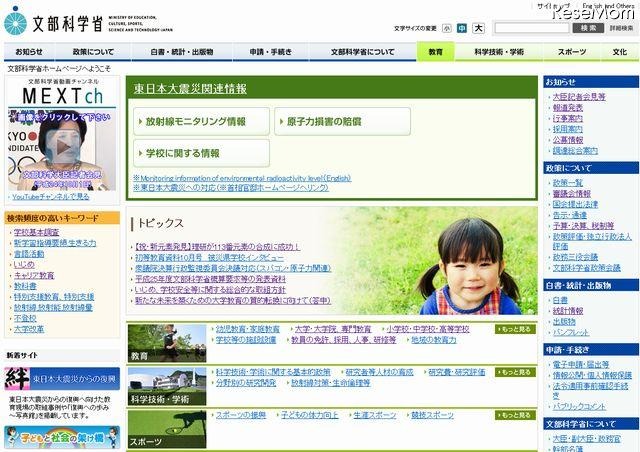
Task: Open スポーツの振興 link
Action: (x=241, y=415)
